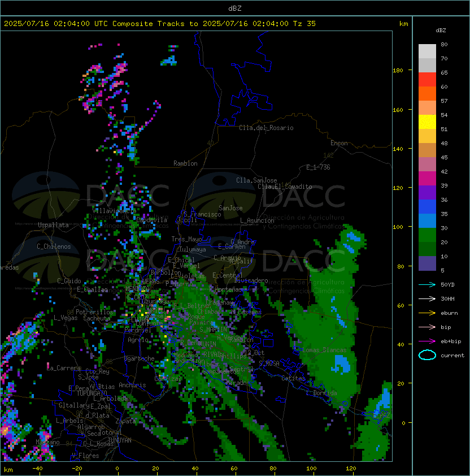Pick the dark orange 60–57 dBZ swatch
This screenshot has height=476, width=470.
click(x=427, y=94)
